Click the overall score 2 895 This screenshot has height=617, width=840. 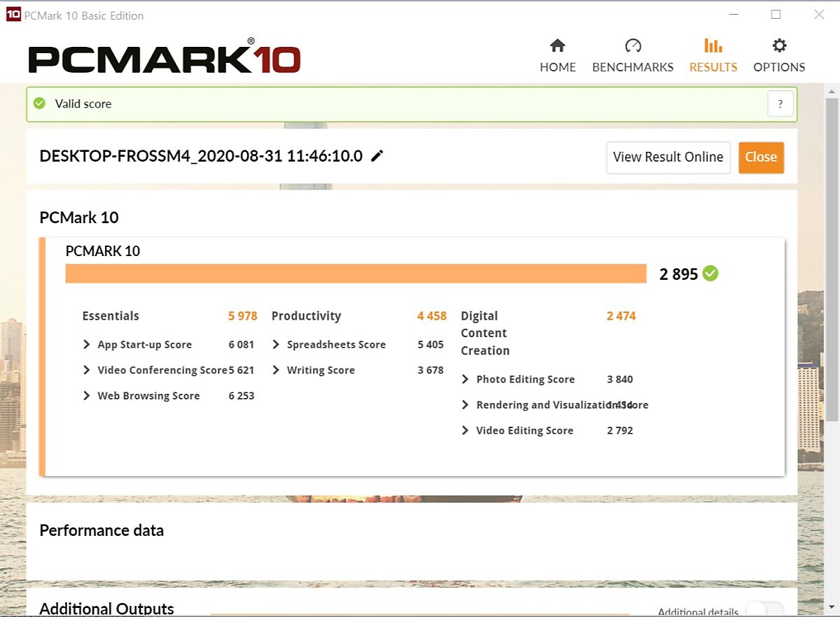coord(679,274)
